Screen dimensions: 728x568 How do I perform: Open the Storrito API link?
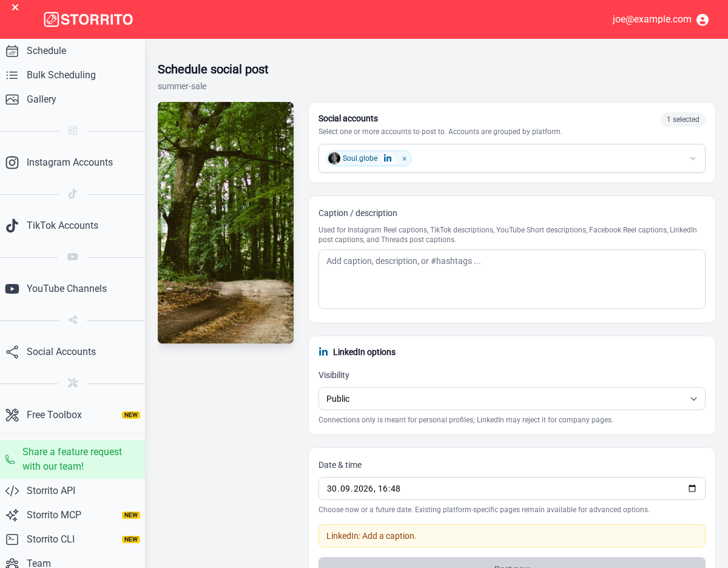(73, 491)
